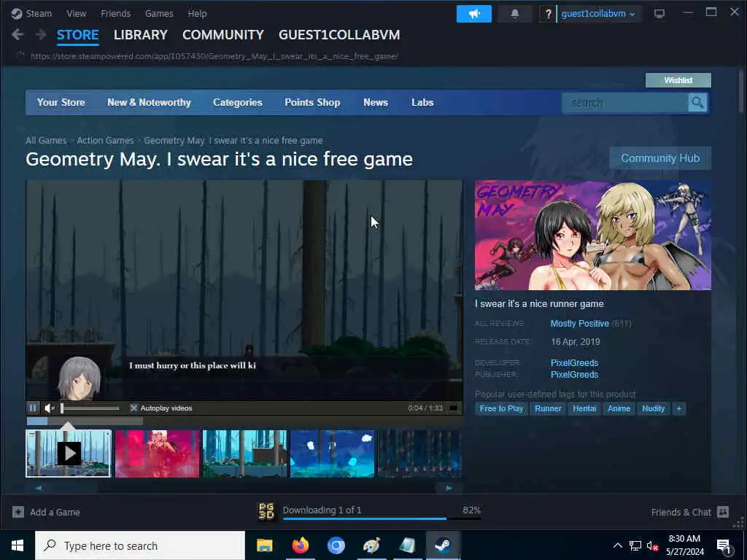This screenshot has height=560, width=747.
Task: Select the first trailer thumbnail
Action: pyautogui.click(x=69, y=454)
